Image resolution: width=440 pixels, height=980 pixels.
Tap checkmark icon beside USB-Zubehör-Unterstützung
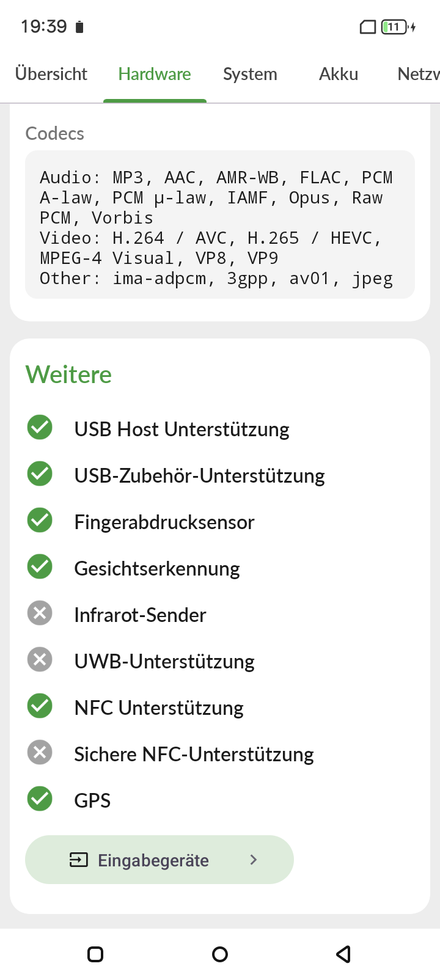40,474
